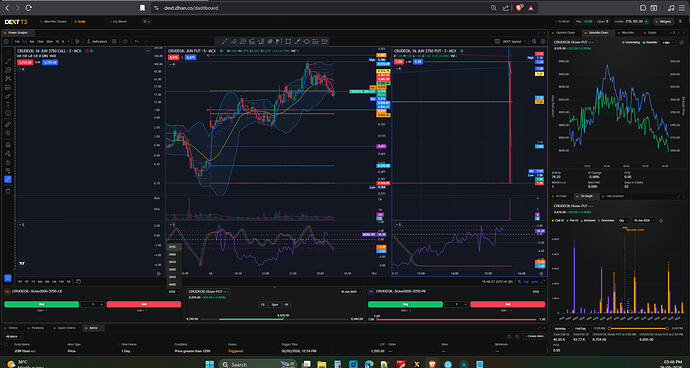Image resolution: width=690 pixels, height=368 pixels.
Task: Open the interval dropdown in straddle chart
Action: [x=667, y=42]
